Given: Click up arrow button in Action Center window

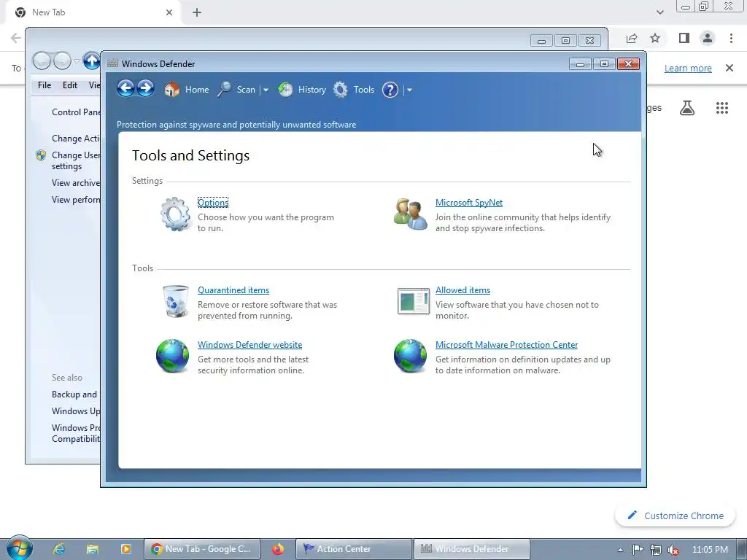Looking at the screenshot, I should [x=91, y=61].
